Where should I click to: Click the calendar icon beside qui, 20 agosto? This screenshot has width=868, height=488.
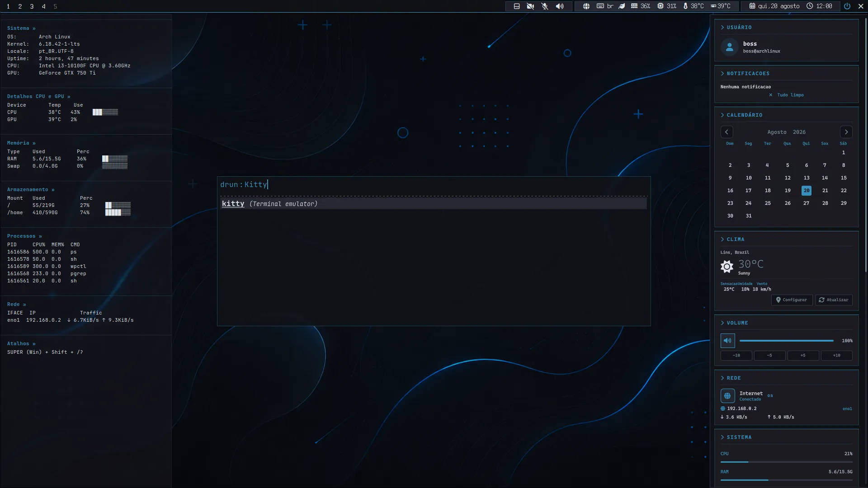pos(752,6)
